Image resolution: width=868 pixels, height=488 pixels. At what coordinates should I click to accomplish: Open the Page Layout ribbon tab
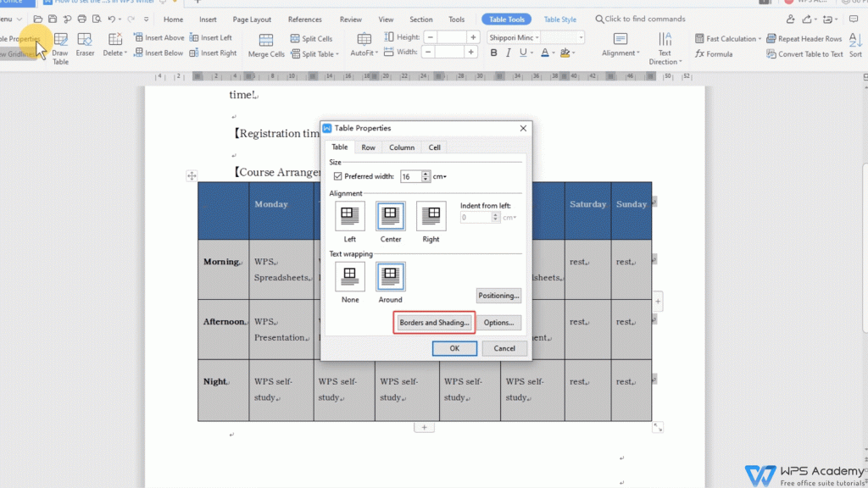[x=252, y=19]
